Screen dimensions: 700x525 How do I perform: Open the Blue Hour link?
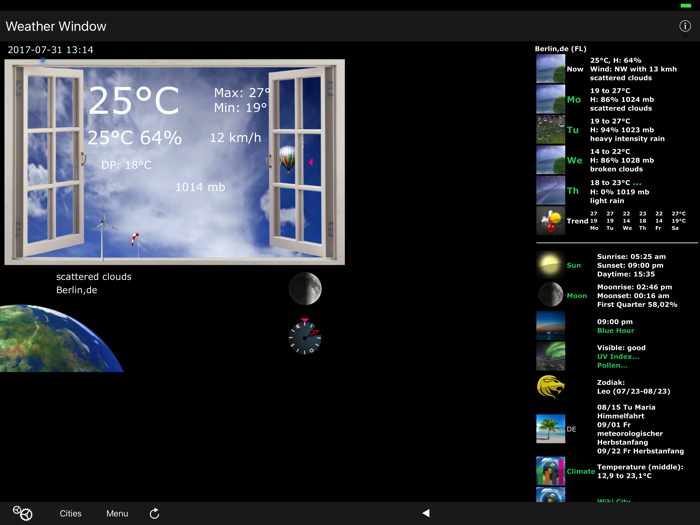pyautogui.click(x=616, y=330)
